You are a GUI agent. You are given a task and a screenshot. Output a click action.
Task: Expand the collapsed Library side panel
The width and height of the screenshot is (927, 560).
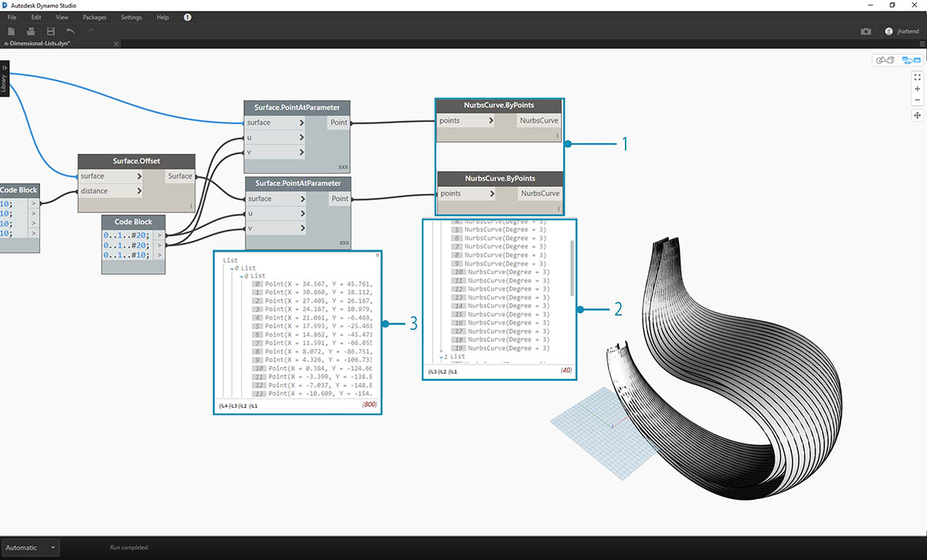point(4,77)
